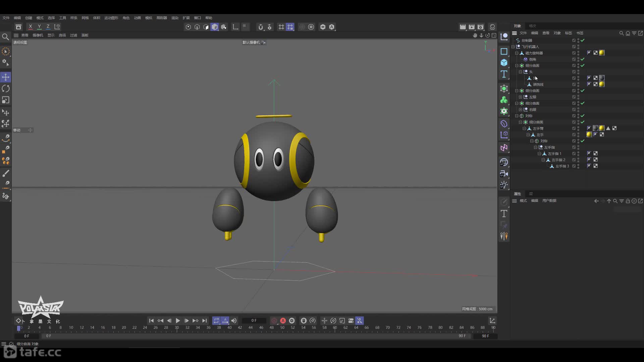The height and width of the screenshot is (362, 644).
Task: Click frame 30 on the timeline ruler
Action: pos(177,328)
